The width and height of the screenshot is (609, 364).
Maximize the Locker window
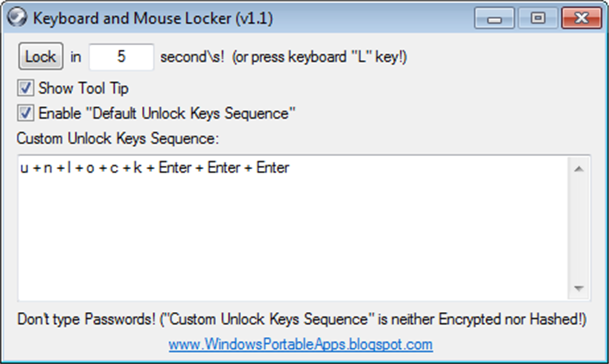pos(537,19)
